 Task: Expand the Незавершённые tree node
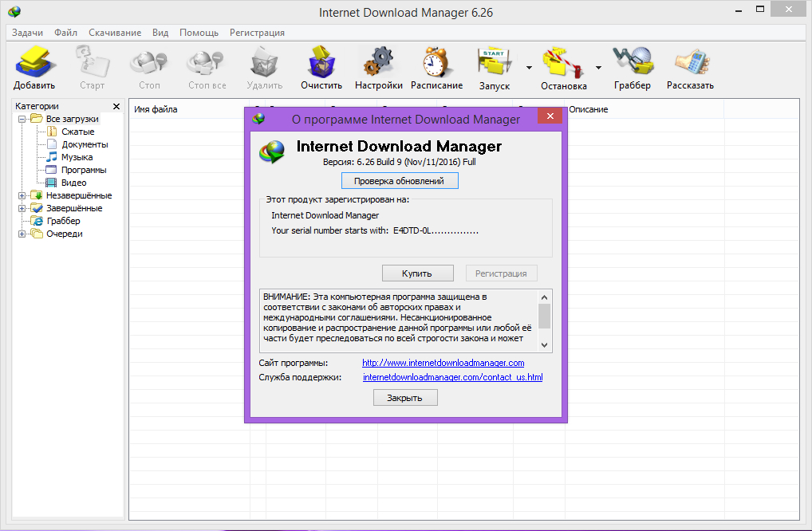coord(22,195)
